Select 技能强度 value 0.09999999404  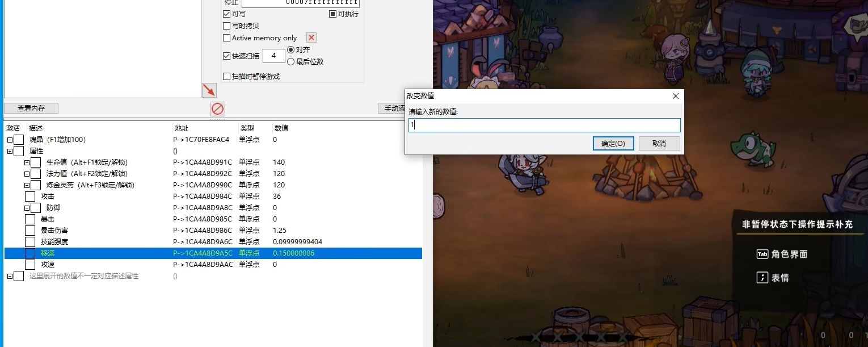pyautogui.click(x=297, y=242)
